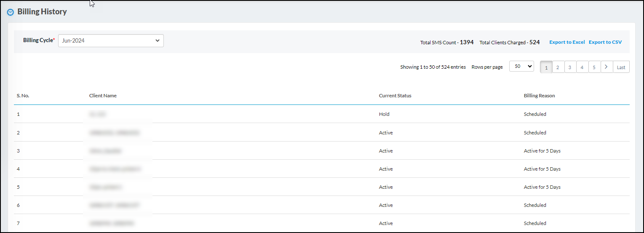Click Export to CSV link

(x=605, y=42)
